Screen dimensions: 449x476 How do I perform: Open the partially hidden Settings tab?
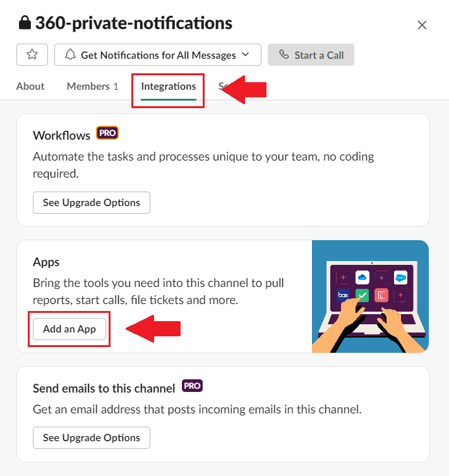(x=222, y=86)
